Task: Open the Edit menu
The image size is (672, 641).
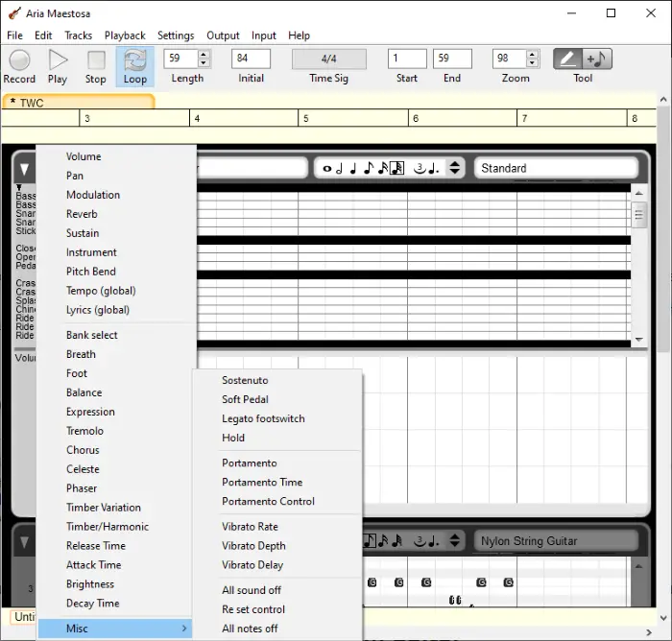Action: click(43, 36)
